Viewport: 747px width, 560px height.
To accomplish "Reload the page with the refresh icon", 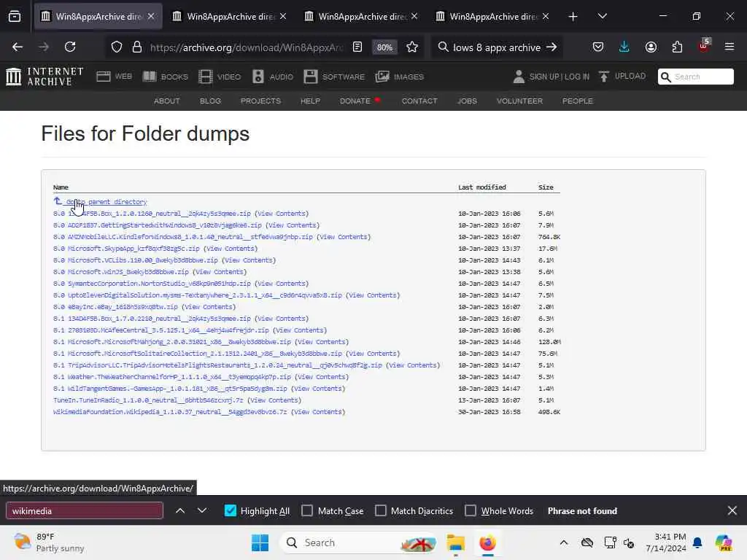I will pyautogui.click(x=70, y=47).
